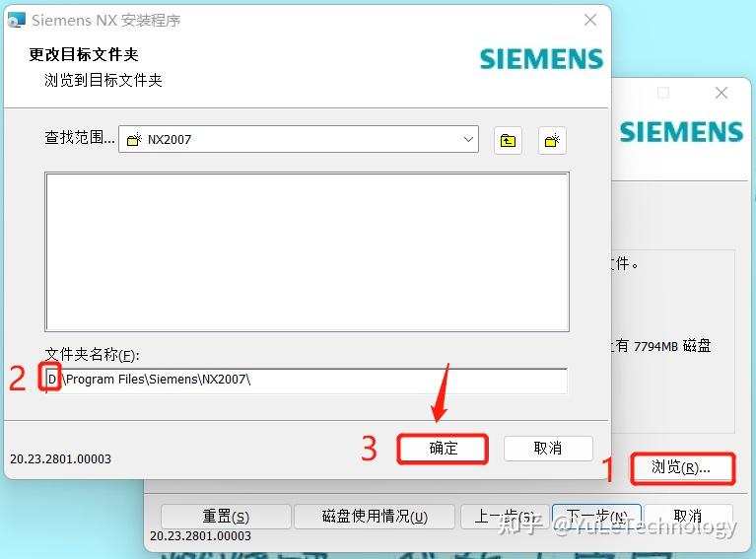Click the disabled maximize box on the background window
Screen dimensions: 756x559
tap(663, 93)
